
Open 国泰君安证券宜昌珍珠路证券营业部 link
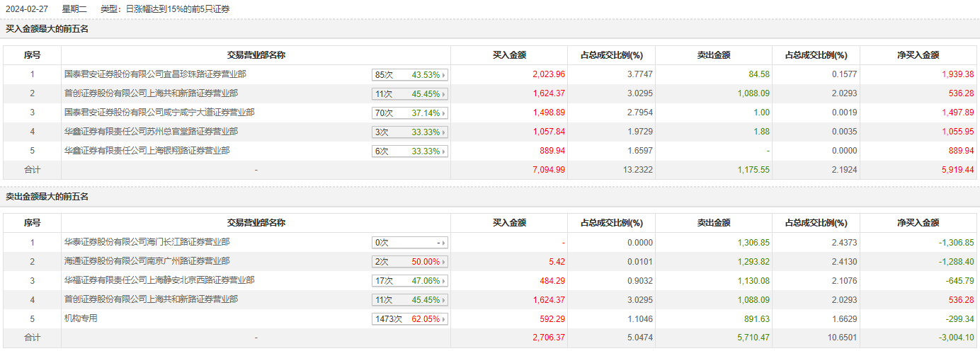pyautogui.click(x=155, y=74)
